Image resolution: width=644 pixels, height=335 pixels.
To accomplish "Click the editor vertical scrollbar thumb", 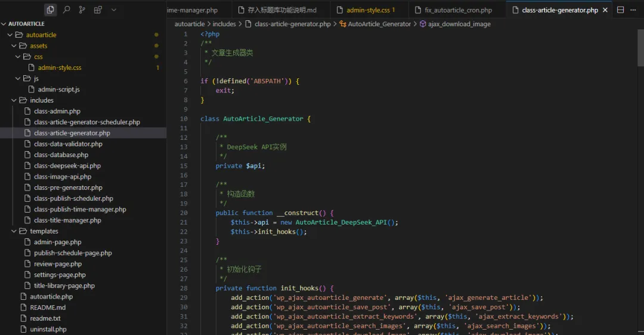I will [x=640, y=47].
